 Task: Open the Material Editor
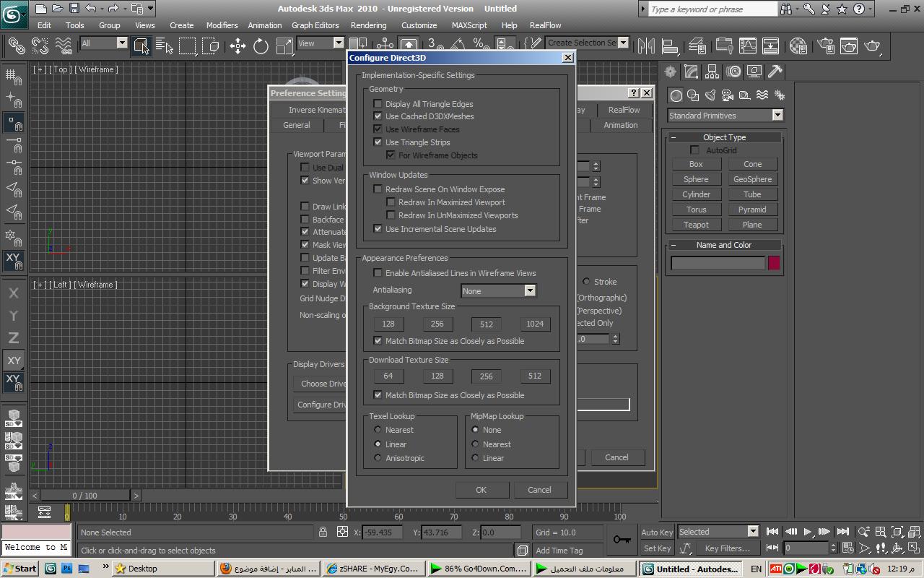tap(798, 46)
